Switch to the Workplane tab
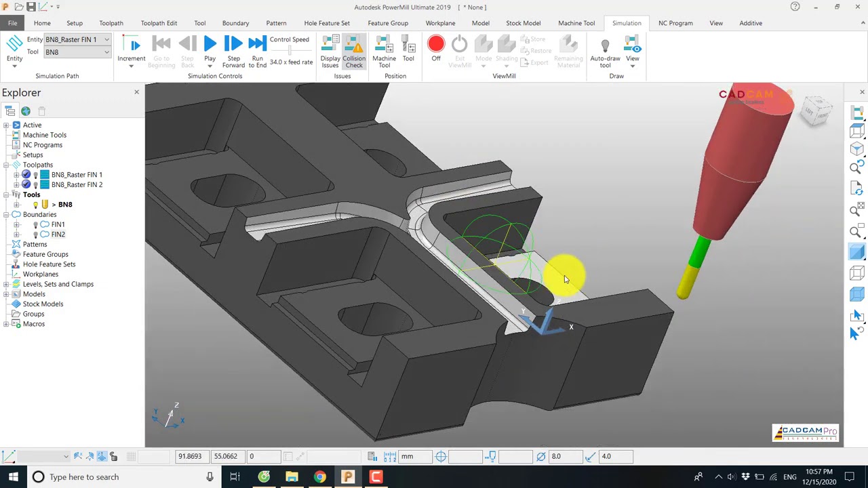This screenshot has width=868, height=488. click(x=440, y=23)
